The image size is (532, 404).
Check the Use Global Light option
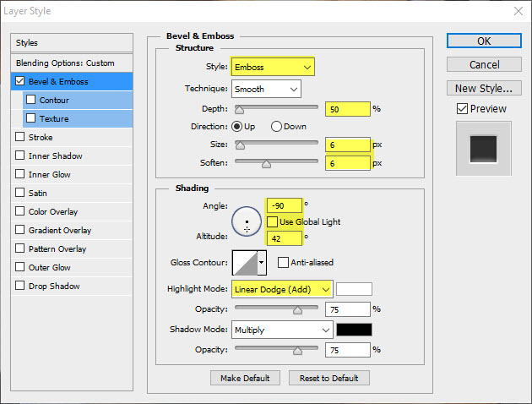click(x=273, y=221)
